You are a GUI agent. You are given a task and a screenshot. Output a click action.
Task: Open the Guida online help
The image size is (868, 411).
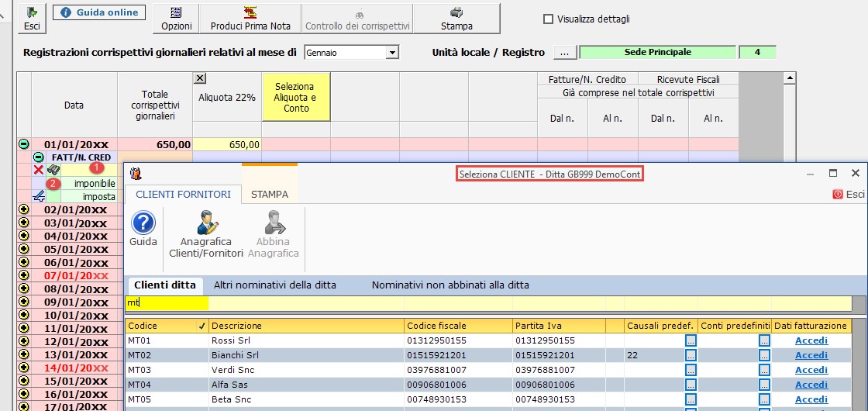tap(99, 12)
